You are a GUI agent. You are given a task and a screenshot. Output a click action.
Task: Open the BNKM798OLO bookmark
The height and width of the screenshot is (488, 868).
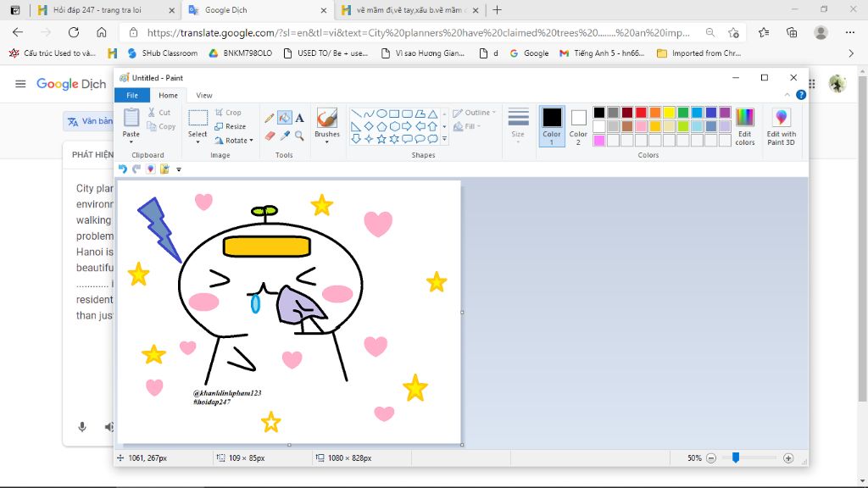click(240, 53)
